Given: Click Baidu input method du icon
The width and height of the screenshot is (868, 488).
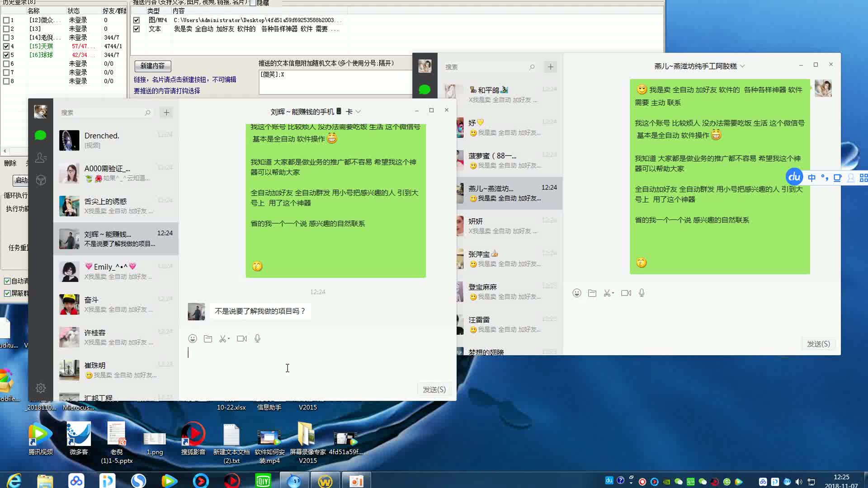Looking at the screenshot, I should 794,177.
